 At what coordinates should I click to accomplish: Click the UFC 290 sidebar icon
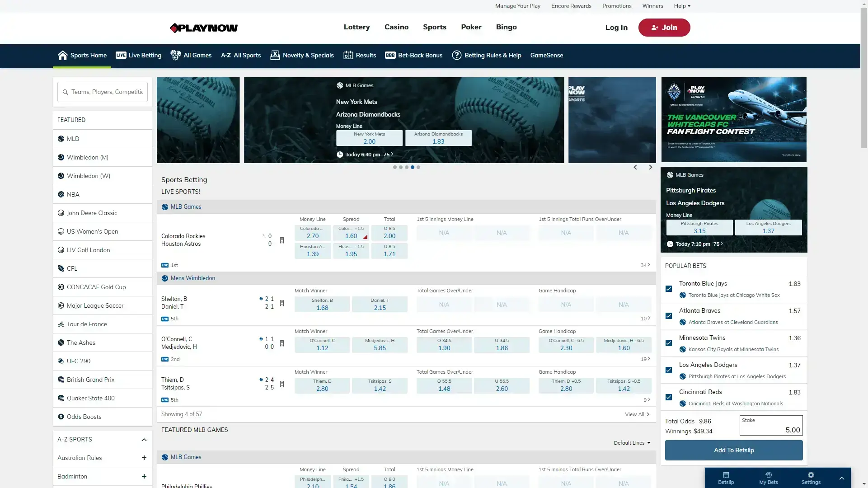coord(61,361)
